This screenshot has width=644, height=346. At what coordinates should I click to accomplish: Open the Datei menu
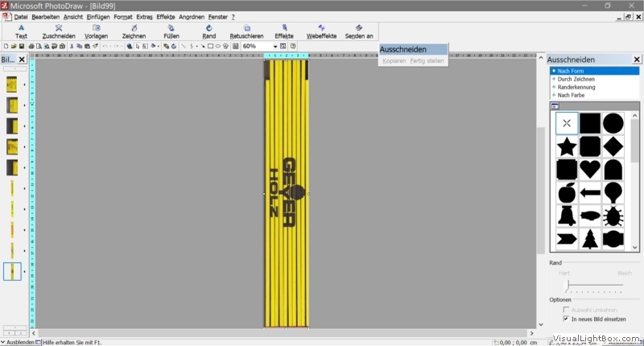pyautogui.click(x=21, y=17)
